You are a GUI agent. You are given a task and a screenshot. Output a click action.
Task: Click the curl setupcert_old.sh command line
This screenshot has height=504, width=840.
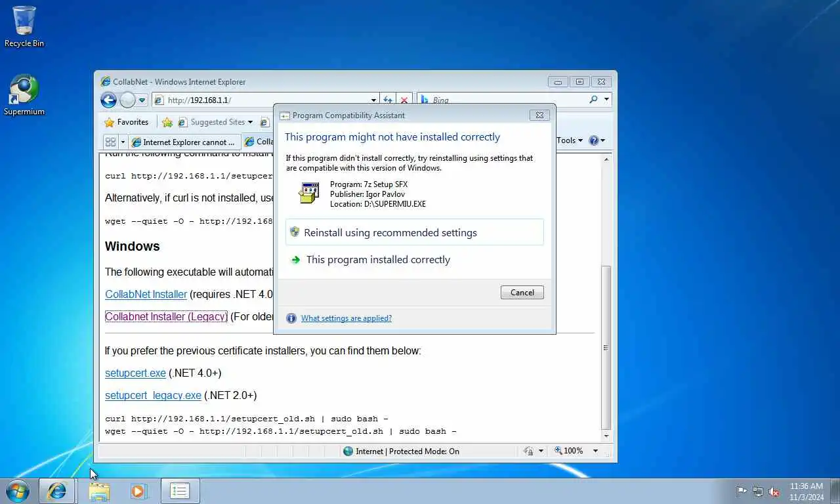tap(247, 419)
